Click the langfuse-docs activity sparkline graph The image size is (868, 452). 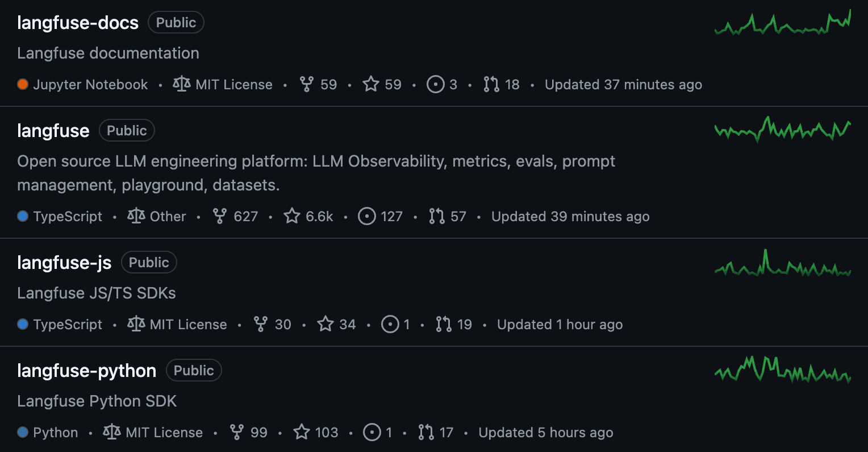tap(782, 24)
